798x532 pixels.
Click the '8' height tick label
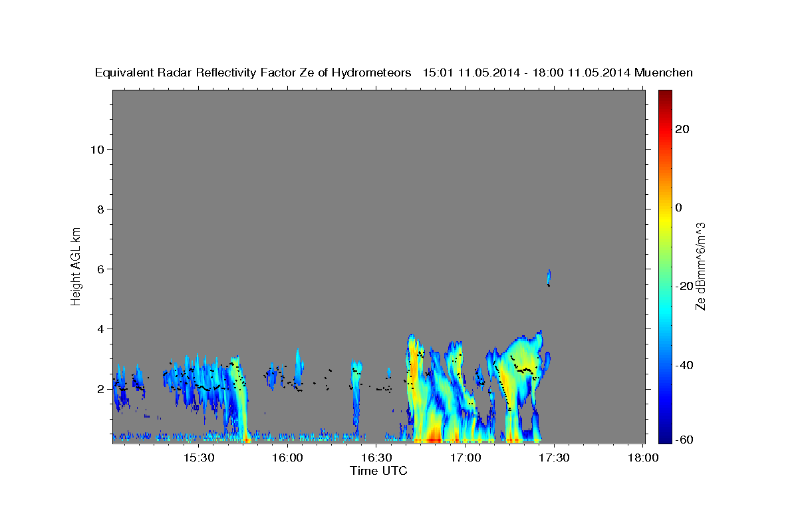coord(102,209)
